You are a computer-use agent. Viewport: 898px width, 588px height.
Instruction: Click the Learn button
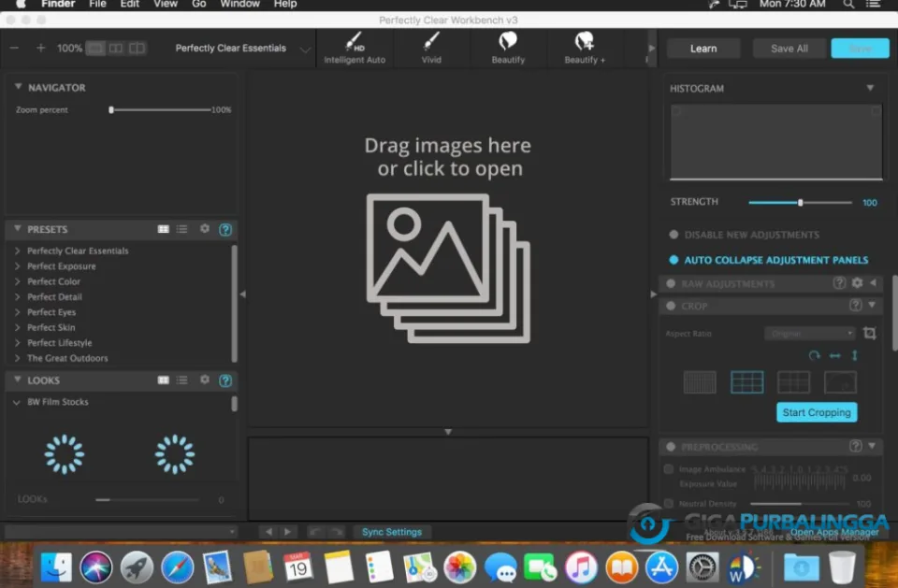703,49
